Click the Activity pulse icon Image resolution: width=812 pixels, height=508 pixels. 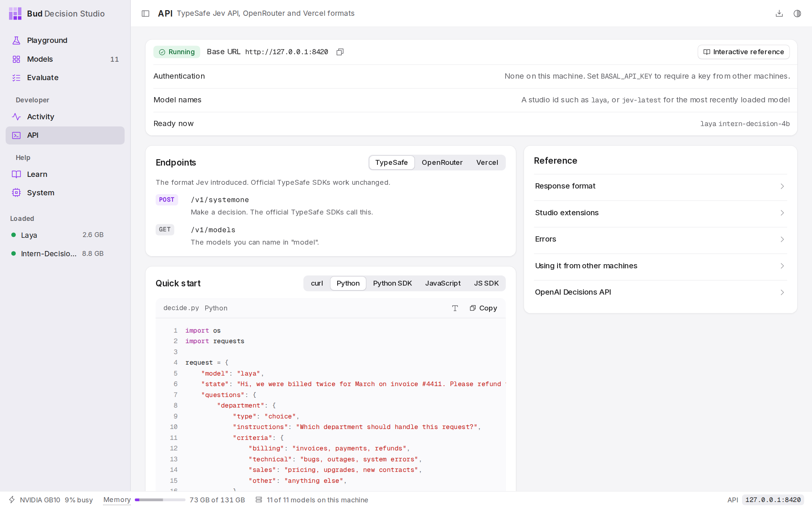pos(16,117)
